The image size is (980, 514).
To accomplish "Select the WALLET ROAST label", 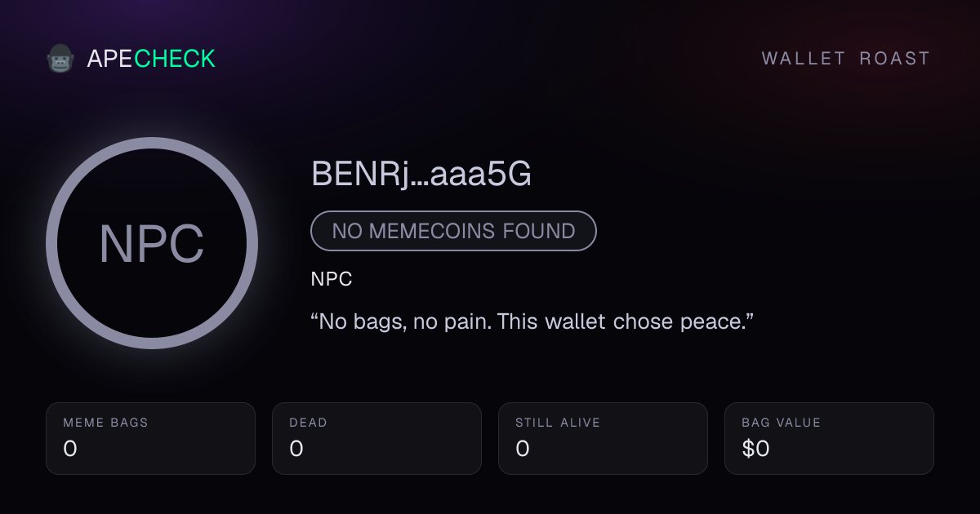I will 846,59.
